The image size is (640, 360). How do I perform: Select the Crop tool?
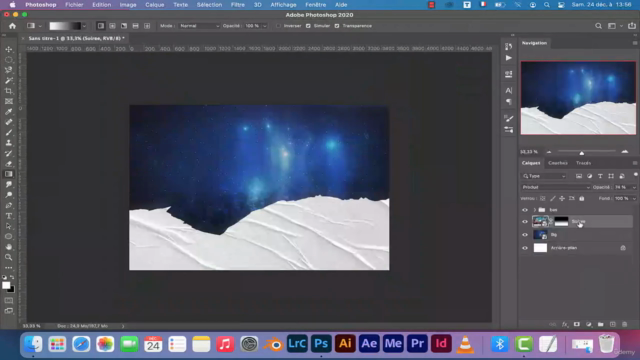9,91
